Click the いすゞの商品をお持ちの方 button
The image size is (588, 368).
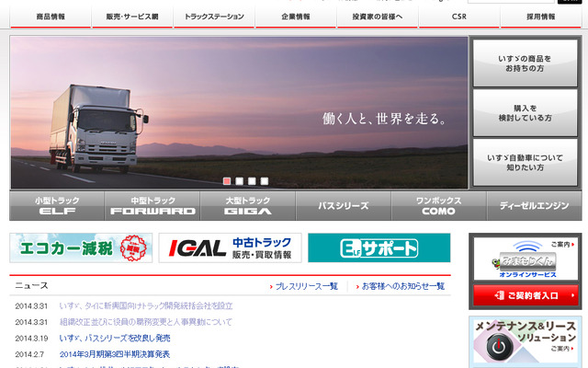coord(525,63)
